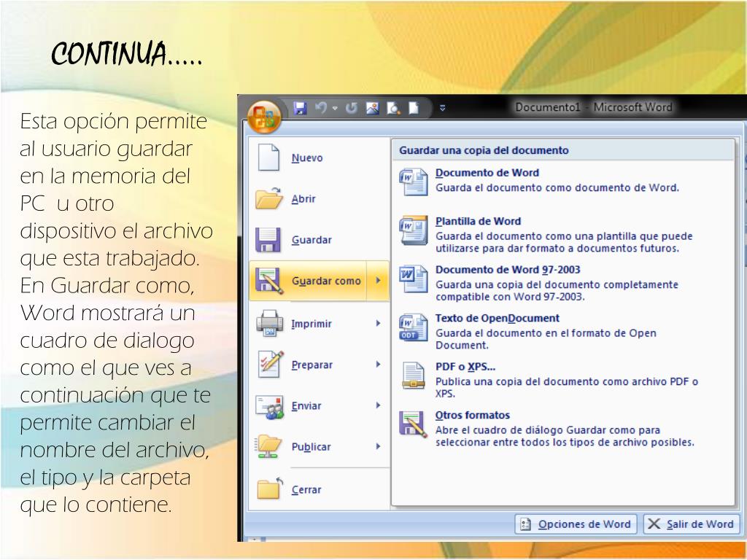This screenshot has height=560, width=747.
Task: Click the Nuevo blank page icon
Action: pos(268,157)
